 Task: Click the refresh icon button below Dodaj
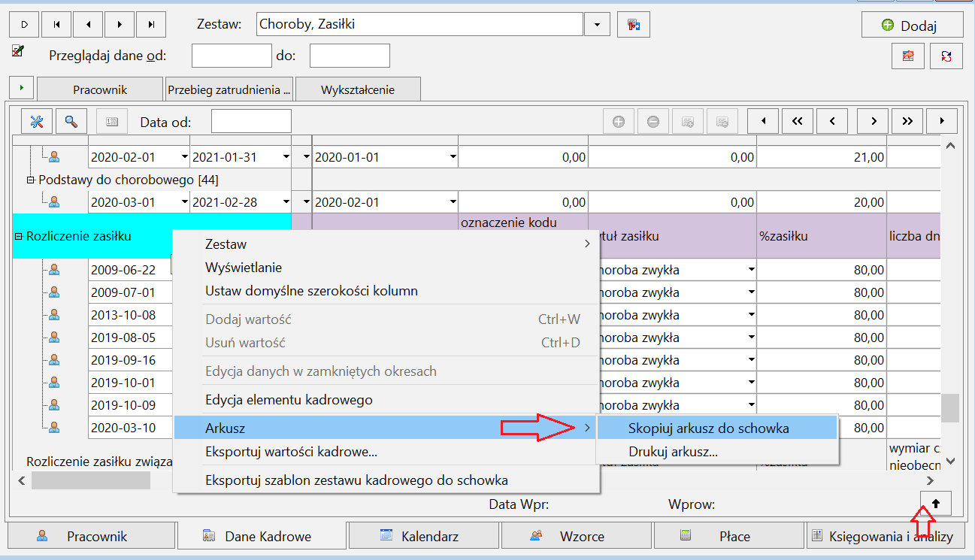(946, 56)
